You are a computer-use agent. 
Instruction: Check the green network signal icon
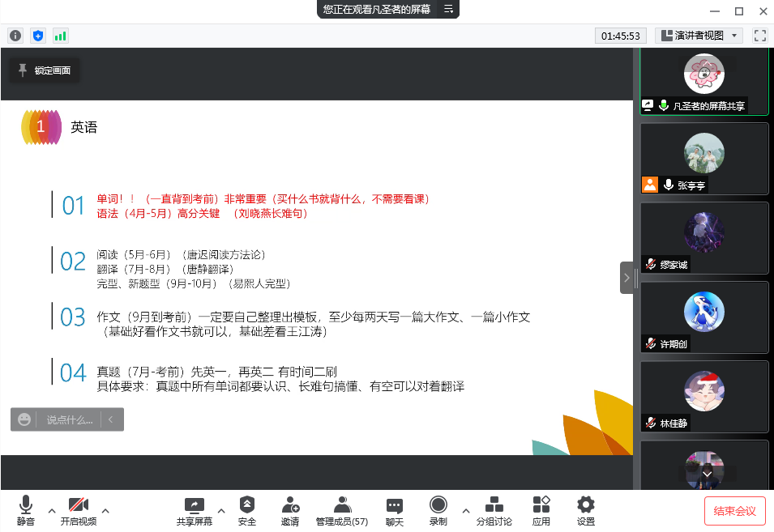60,36
